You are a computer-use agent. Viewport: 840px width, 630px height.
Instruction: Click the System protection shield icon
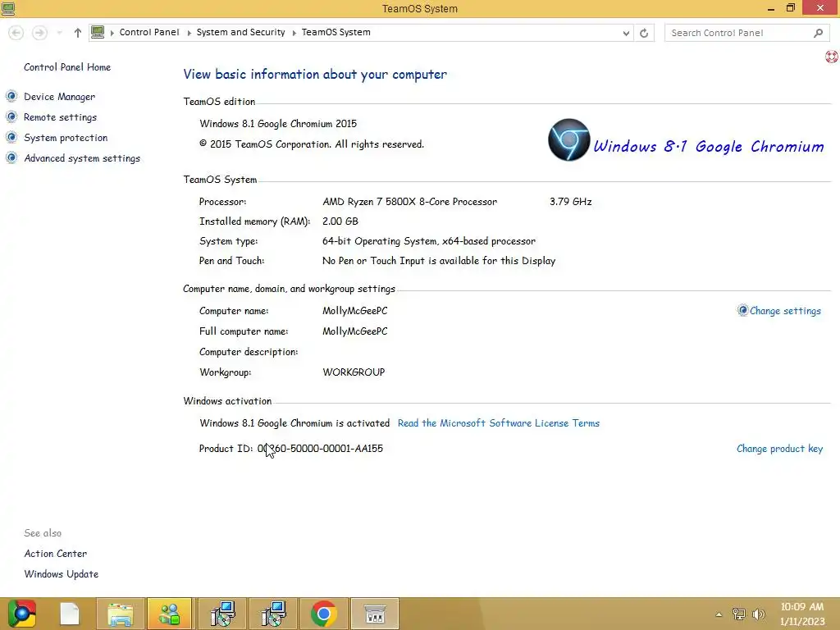[x=11, y=137]
